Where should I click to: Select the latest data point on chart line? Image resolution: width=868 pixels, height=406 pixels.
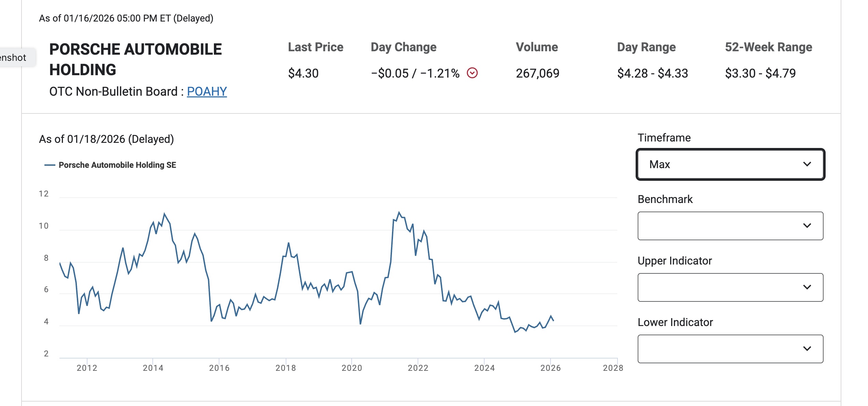click(x=553, y=320)
